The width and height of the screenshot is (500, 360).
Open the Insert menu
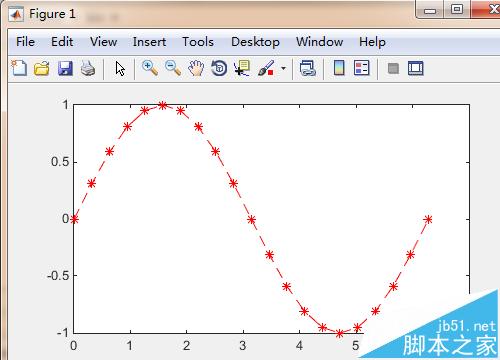coord(149,42)
